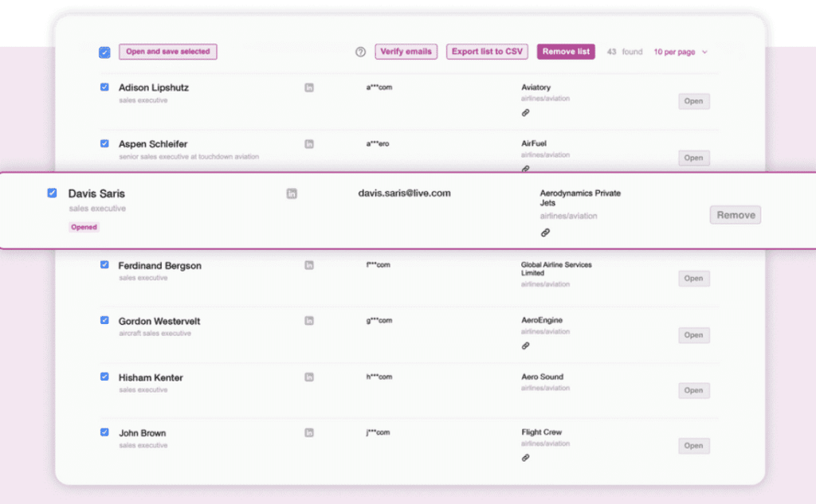Viewport: 816px width, 504px height.
Task: Open contact Aspen Schleifer with Open button
Action: coord(693,158)
